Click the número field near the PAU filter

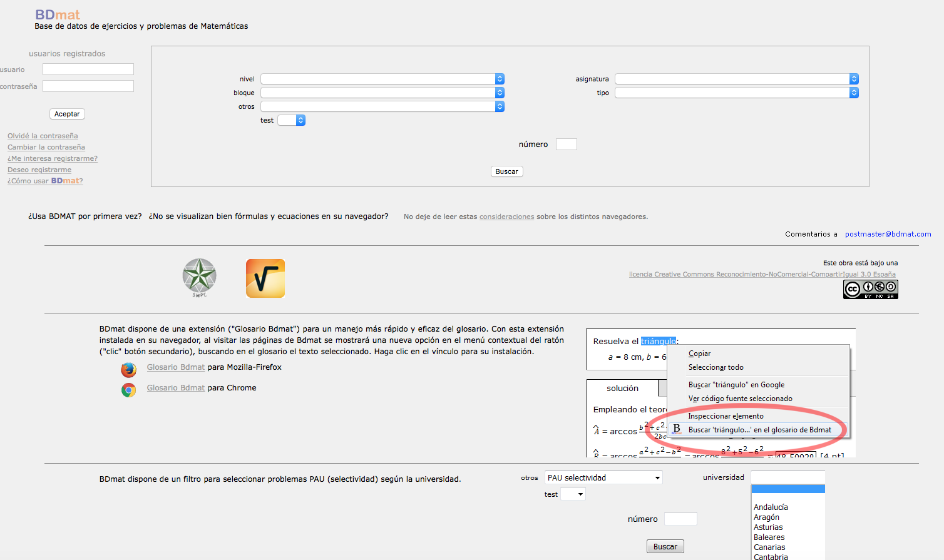tap(680, 519)
